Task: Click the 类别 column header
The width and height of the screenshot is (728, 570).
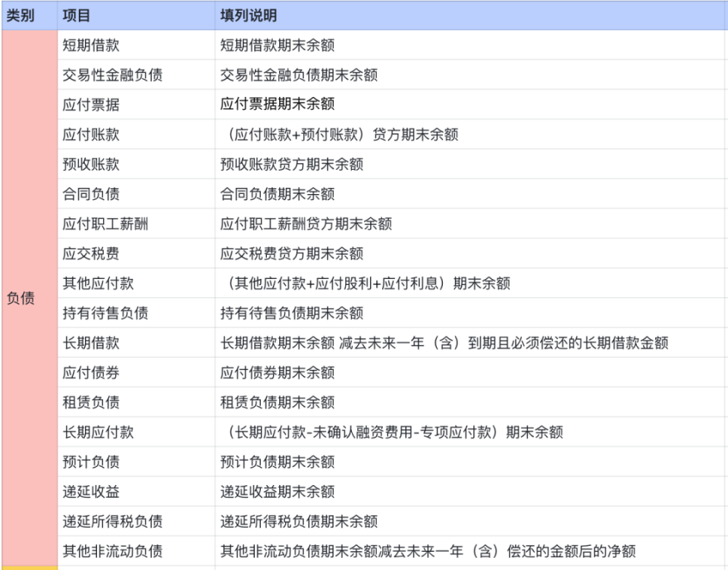Action: point(30,16)
